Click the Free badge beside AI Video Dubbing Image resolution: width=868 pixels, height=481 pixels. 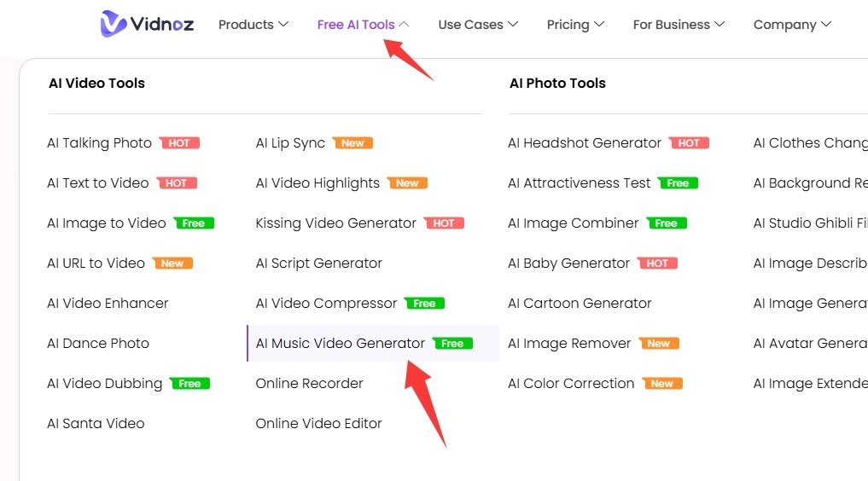tap(189, 384)
